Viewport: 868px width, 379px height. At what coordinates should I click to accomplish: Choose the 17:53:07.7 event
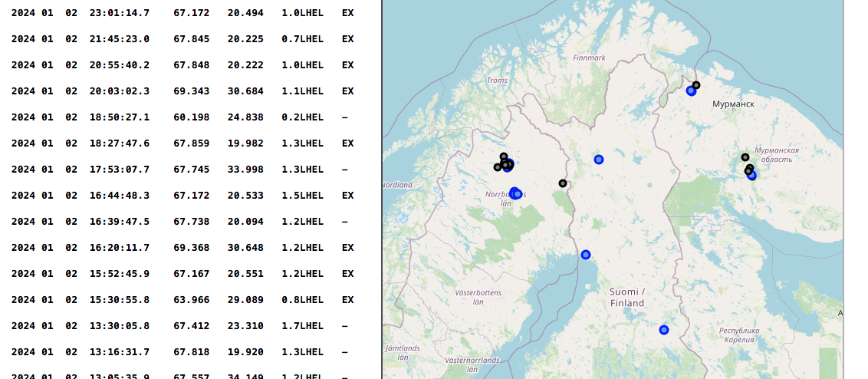click(119, 169)
